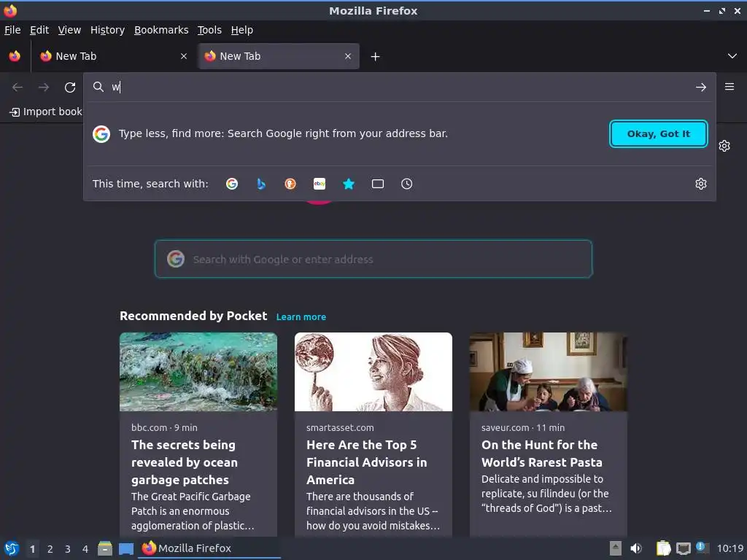Open the Top 5 Financial Advisors article
The height and width of the screenshot is (560, 747).
[373, 435]
